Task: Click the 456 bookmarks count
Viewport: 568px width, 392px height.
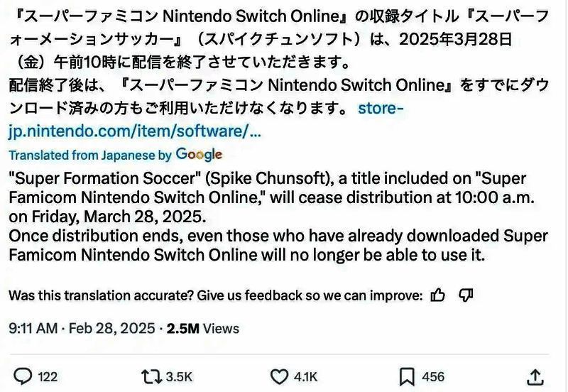Action: [432, 377]
